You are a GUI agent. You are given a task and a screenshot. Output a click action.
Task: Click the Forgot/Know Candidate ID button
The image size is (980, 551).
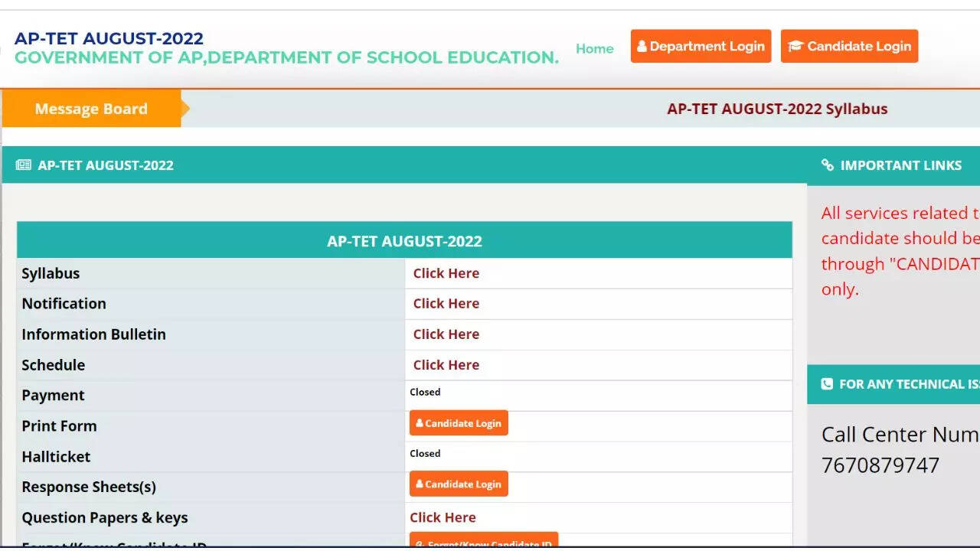pyautogui.click(x=484, y=542)
